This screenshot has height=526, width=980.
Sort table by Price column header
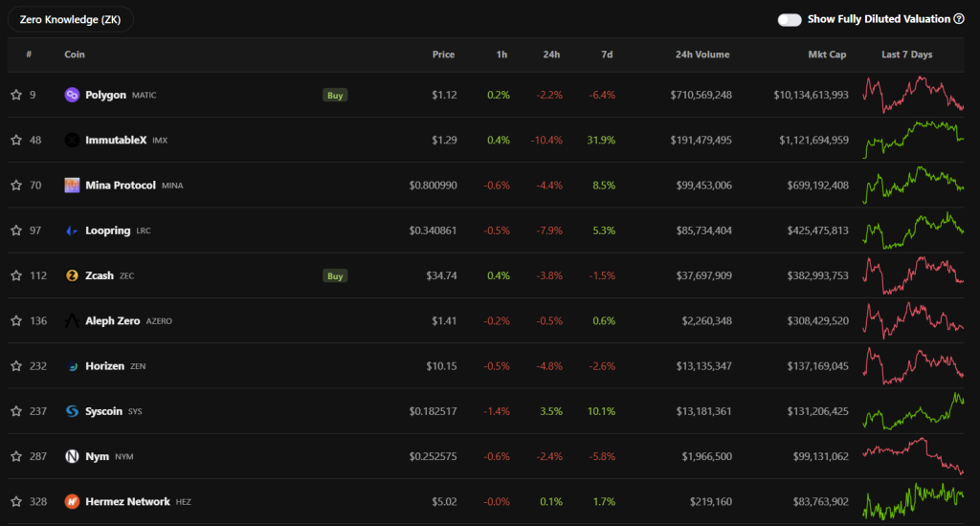(443, 55)
